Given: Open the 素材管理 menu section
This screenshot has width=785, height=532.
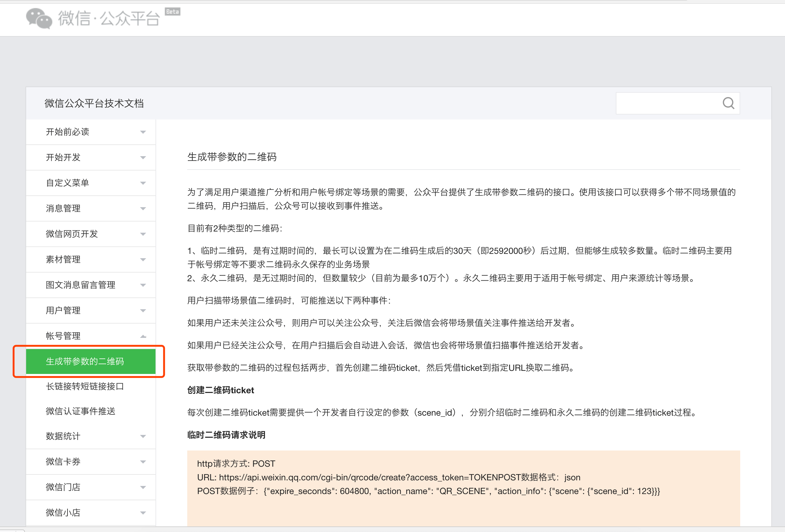Looking at the screenshot, I should [x=63, y=259].
